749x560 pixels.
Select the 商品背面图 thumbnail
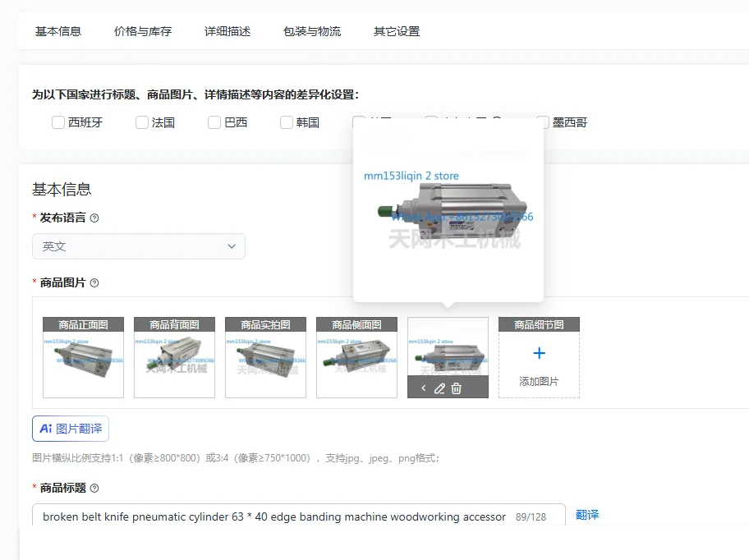pyautogui.click(x=174, y=357)
